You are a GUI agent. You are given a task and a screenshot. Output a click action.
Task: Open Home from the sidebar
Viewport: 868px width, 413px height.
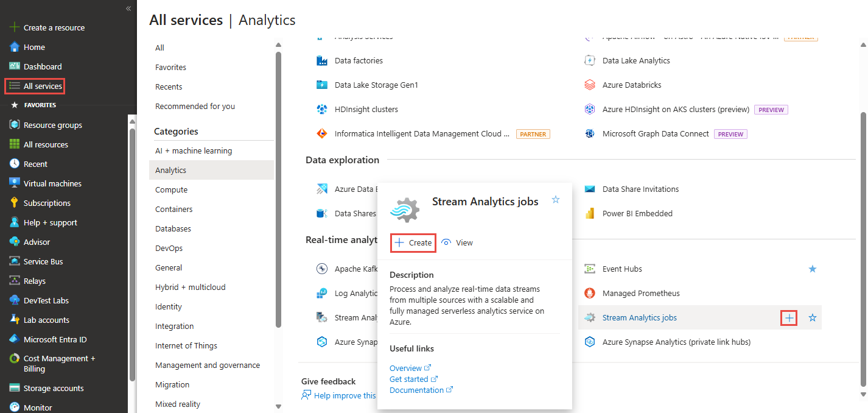(34, 47)
